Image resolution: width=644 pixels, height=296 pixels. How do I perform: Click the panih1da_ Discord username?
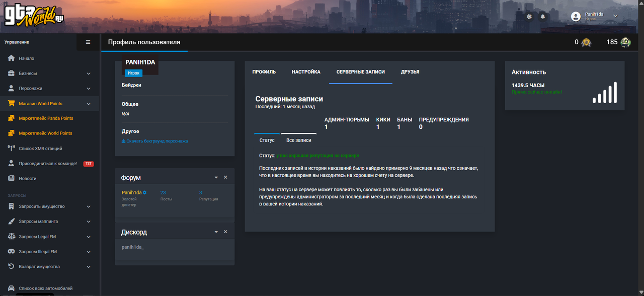(x=133, y=248)
